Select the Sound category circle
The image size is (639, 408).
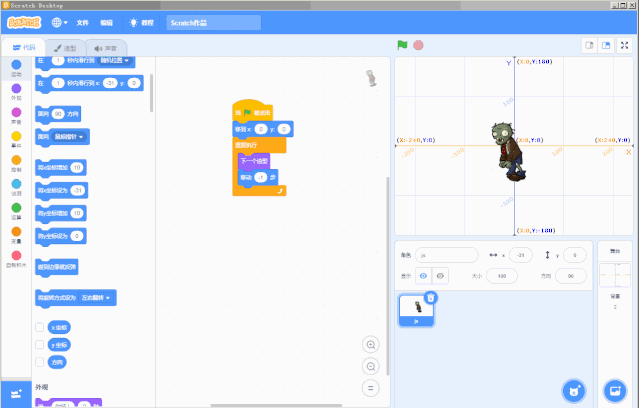tap(16, 112)
